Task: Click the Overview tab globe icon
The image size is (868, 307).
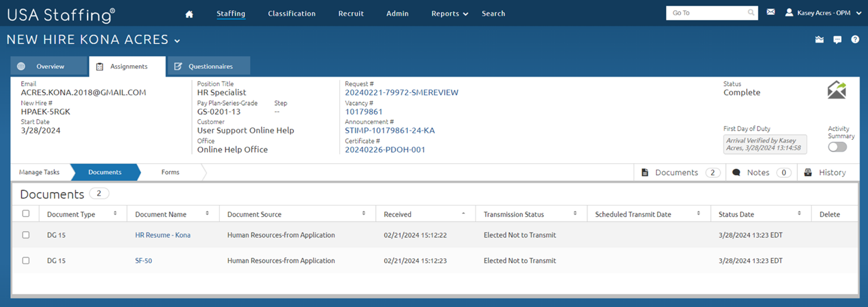Action: (x=22, y=66)
